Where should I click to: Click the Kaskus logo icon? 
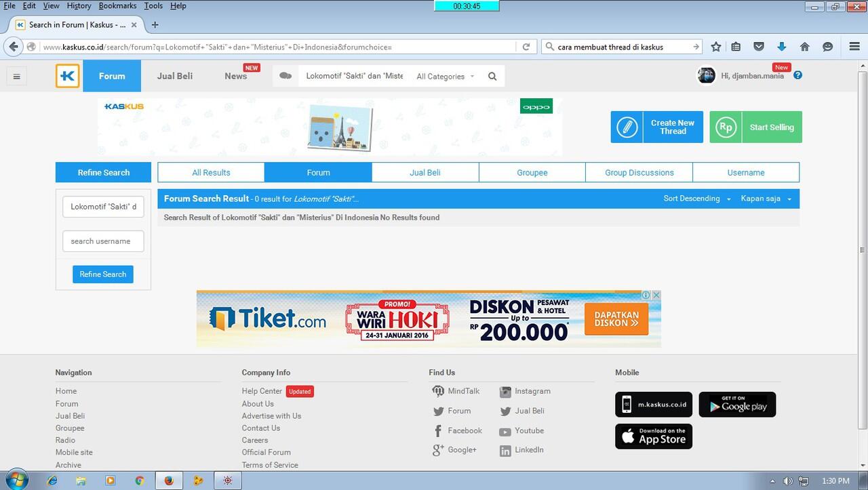coord(68,76)
